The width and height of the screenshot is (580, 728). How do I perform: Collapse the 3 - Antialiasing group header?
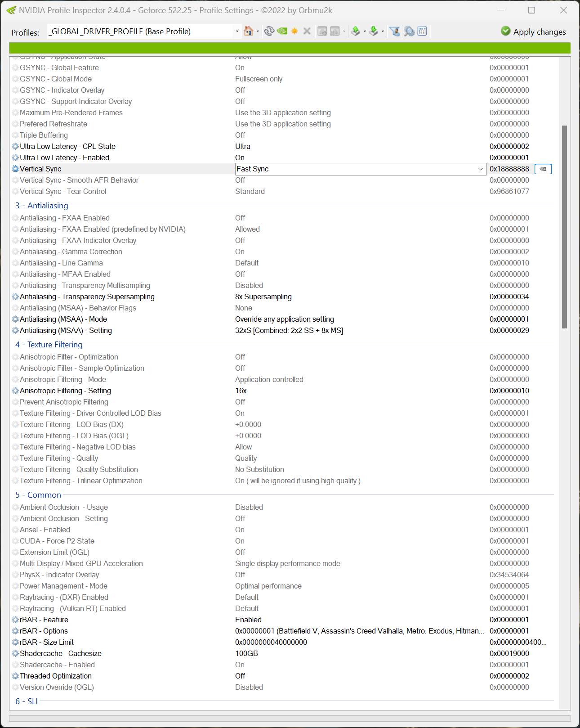coord(42,206)
